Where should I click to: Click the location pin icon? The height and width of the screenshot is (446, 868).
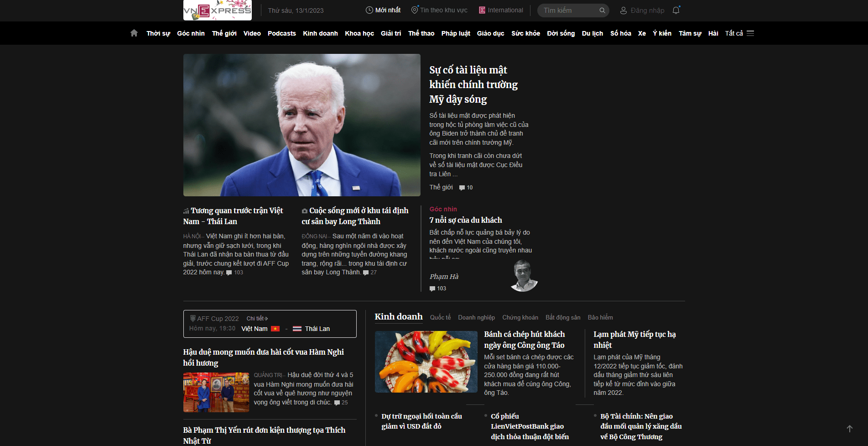pos(415,10)
